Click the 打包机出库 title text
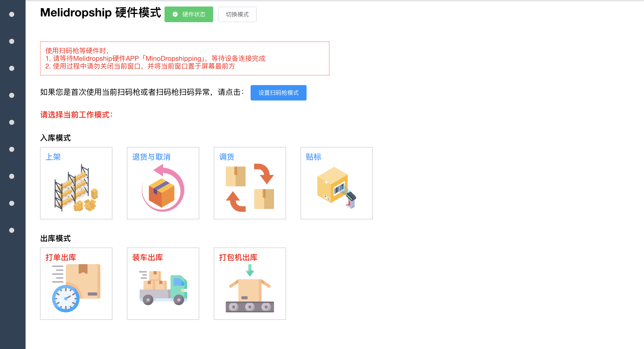The height and width of the screenshot is (349, 644). (x=238, y=257)
